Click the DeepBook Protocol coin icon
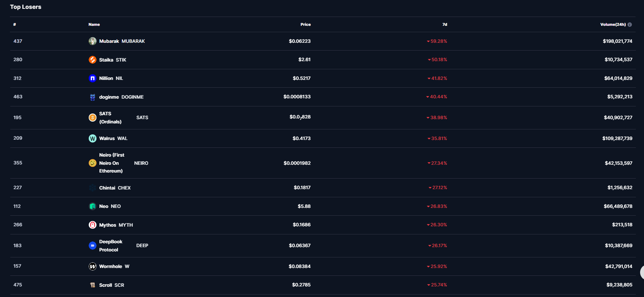 tap(93, 246)
